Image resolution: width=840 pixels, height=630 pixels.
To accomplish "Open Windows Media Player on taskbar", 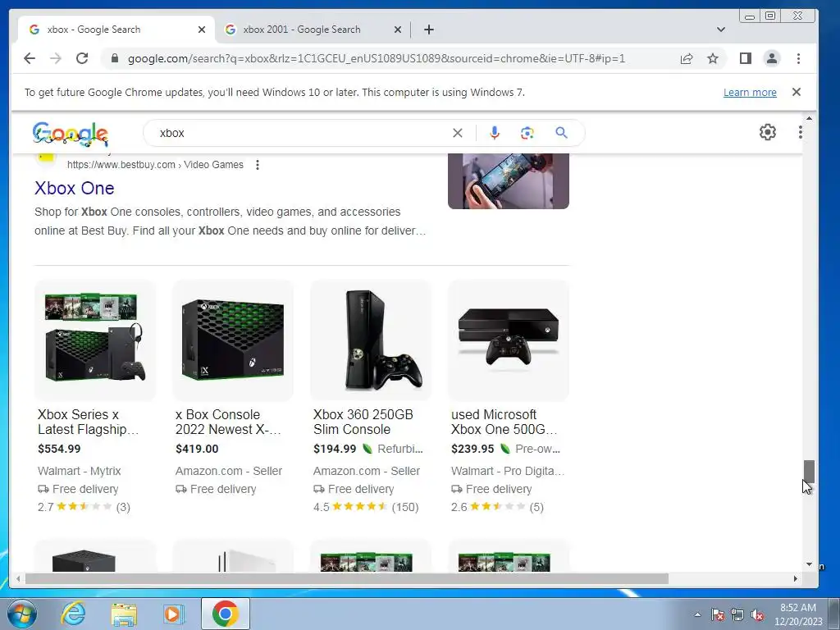I will [173, 614].
